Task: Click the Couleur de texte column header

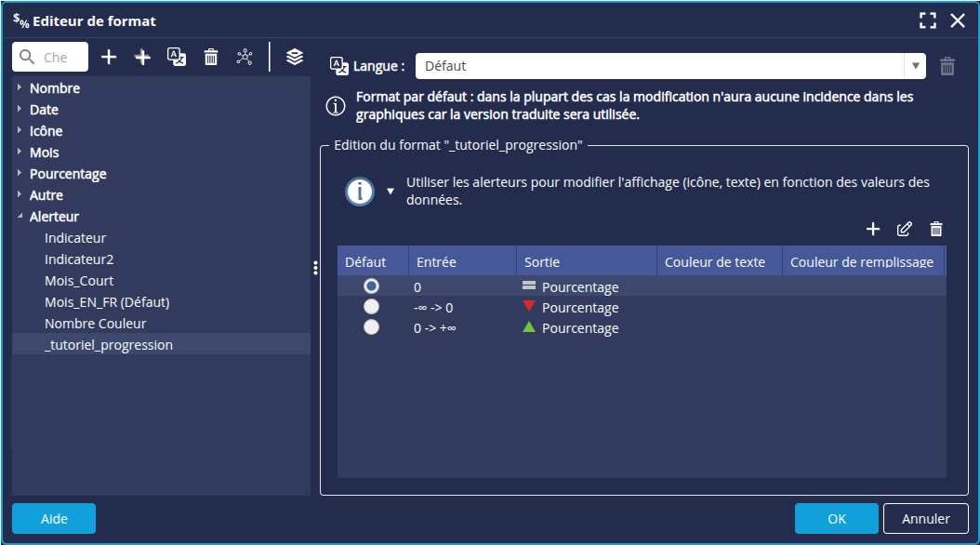Action: (x=720, y=261)
